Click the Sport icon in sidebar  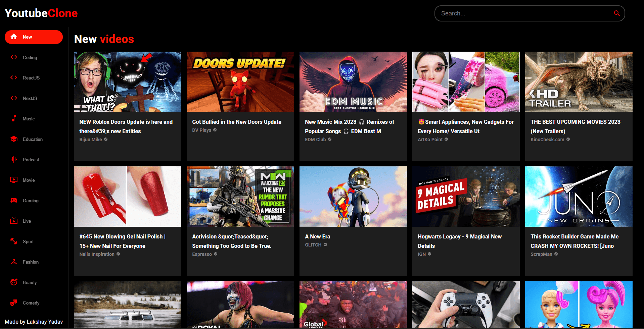pyautogui.click(x=14, y=241)
